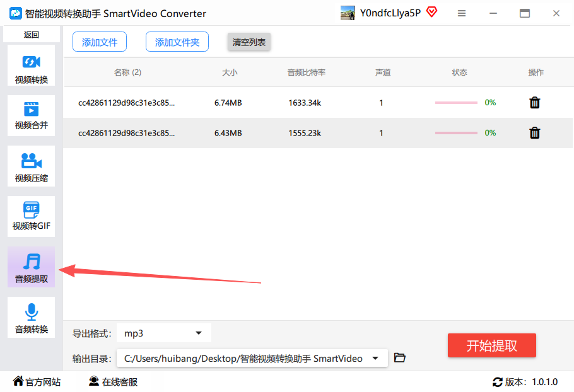The height and width of the screenshot is (392, 574).
Task: Browse output folder with the folder icon
Action: tap(399, 358)
